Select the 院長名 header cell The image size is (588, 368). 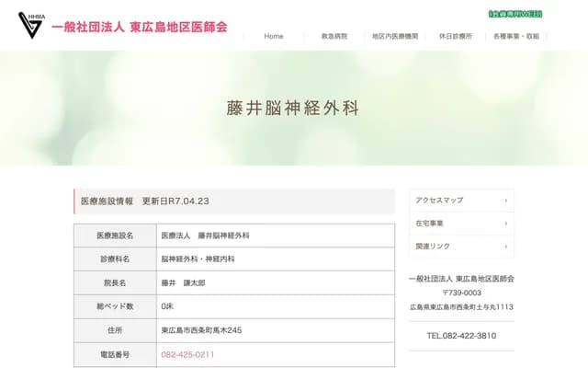(115, 282)
